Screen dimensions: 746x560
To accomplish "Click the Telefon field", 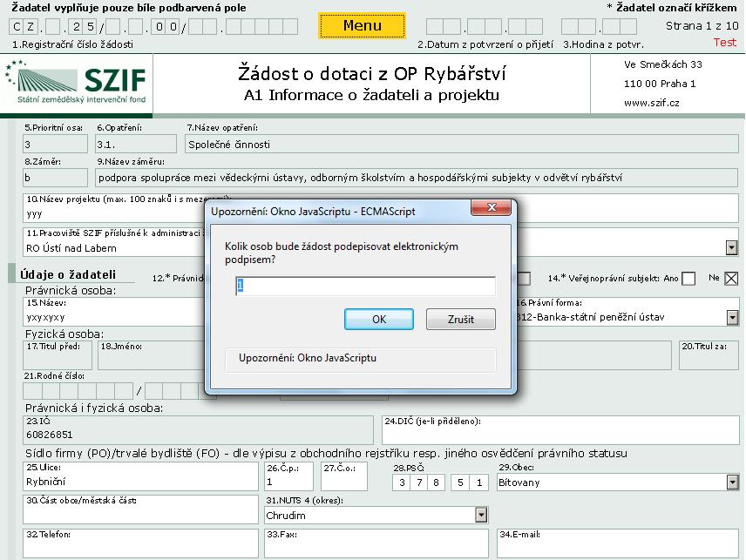I will tap(140, 543).
